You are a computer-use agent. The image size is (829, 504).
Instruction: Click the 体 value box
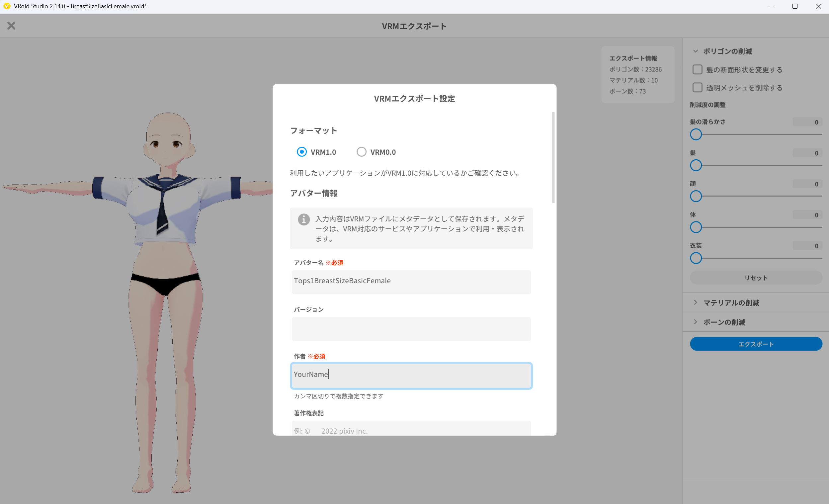pyautogui.click(x=807, y=215)
